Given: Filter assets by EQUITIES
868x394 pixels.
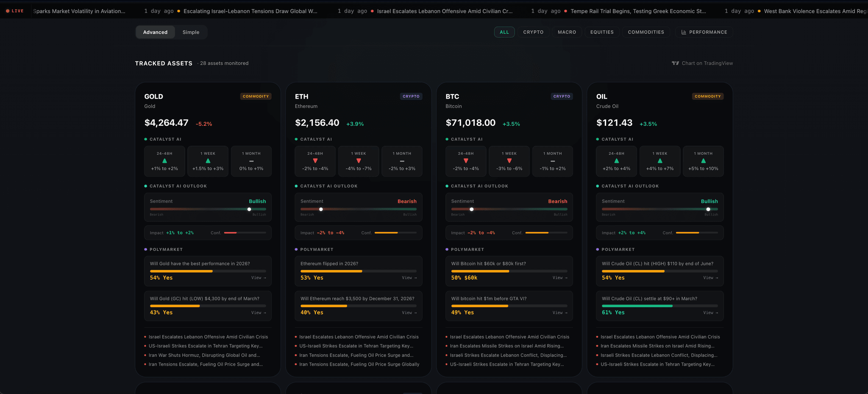Looking at the screenshot, I should [602, 32].
